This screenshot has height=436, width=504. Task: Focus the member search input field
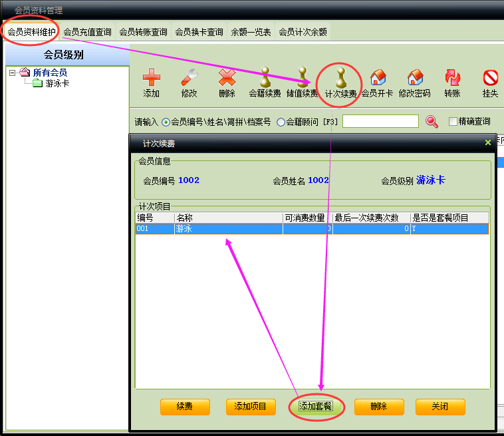pos(380,121)
